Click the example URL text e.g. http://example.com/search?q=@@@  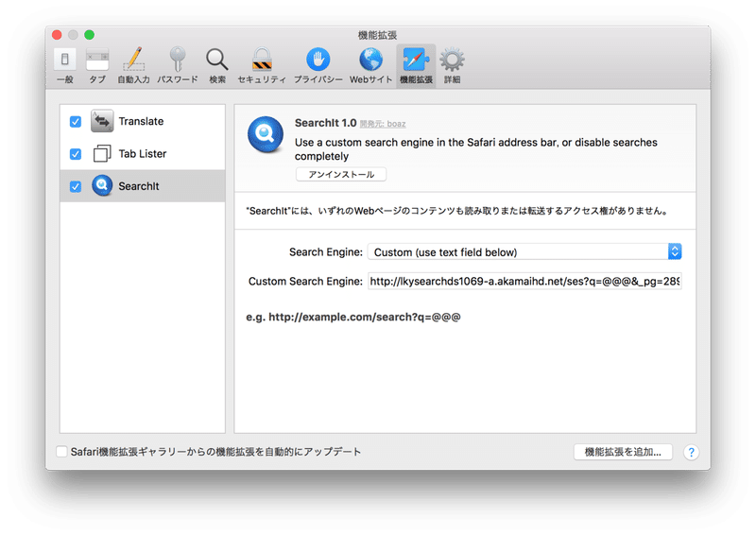click(x=353, y=317)
